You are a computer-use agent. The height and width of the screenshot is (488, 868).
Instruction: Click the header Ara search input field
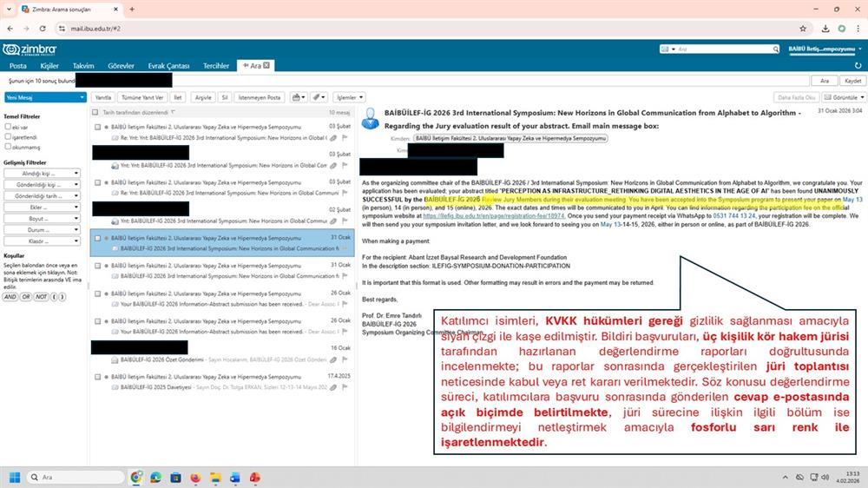point(725,49)
